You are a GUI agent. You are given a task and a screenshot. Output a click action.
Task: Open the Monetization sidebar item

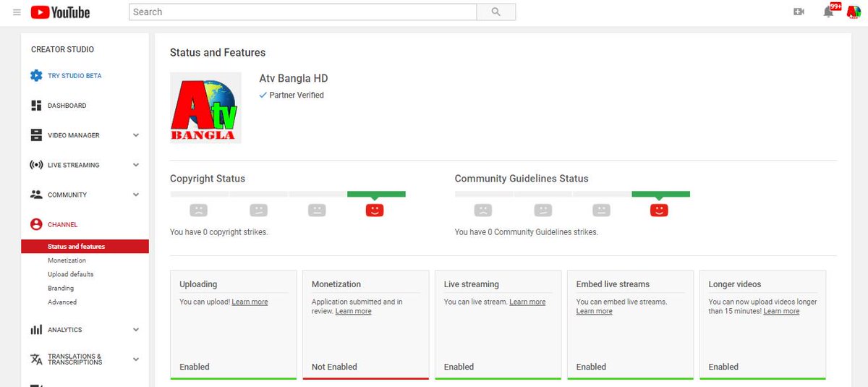click(67, 260)
